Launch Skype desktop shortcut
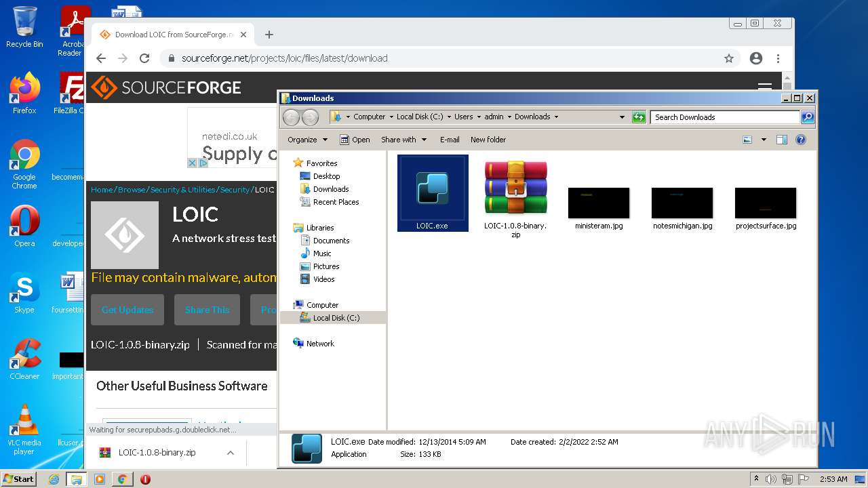Viewport: 868px width, 488px height. click(24, 293)
